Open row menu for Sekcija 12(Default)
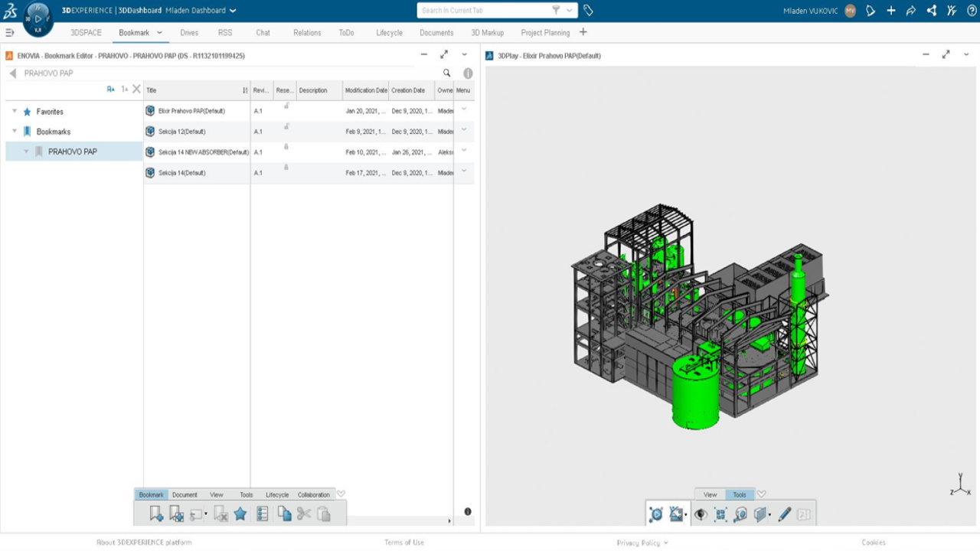980x551 pixels. (464, 130)
